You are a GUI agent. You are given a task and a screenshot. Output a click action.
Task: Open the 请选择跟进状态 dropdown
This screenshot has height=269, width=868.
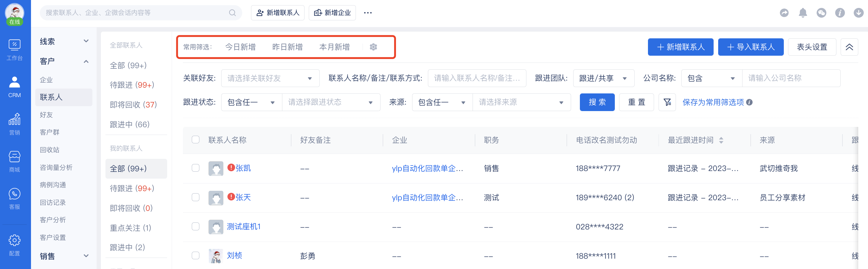pyautogui.click(x=331, y=102)
